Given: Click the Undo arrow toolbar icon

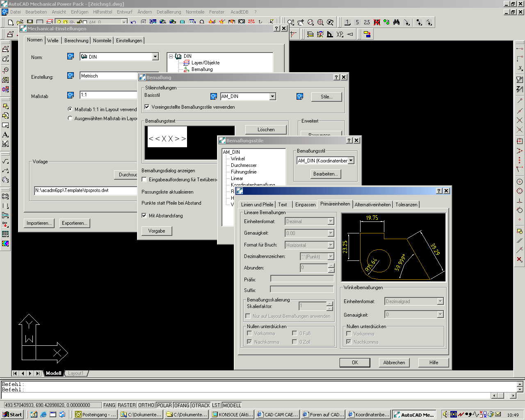Looking at the screenshot, I should click(133, 23).
